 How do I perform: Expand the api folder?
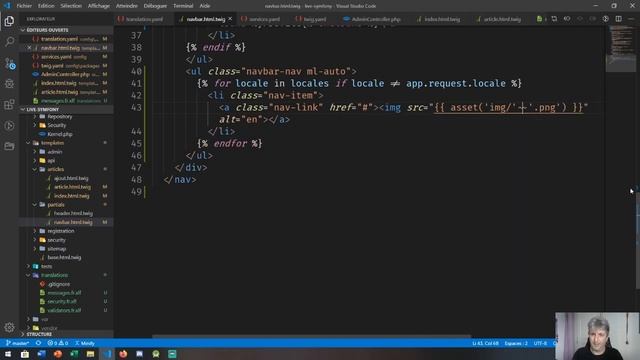66,160
